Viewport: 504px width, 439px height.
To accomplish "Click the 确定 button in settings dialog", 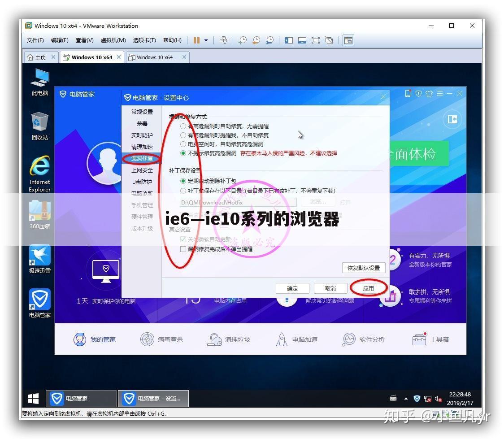I will (x=292, y=289).
